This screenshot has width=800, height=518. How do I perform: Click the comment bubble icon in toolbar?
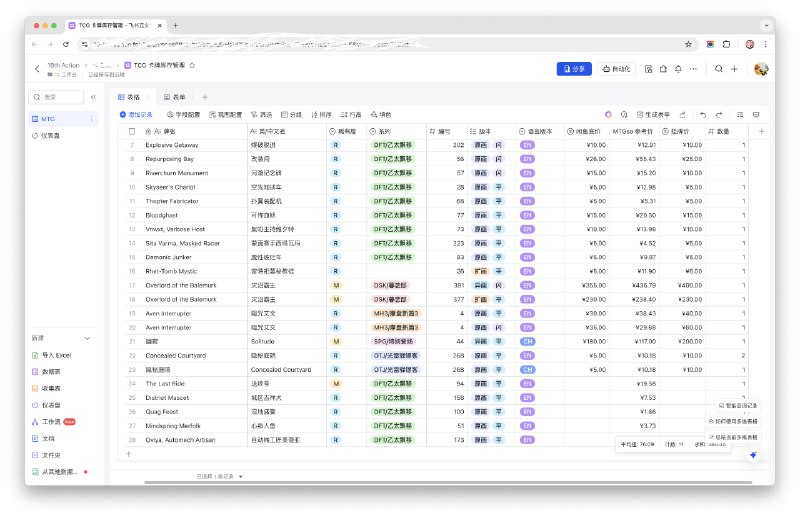[x=756, y=114]
